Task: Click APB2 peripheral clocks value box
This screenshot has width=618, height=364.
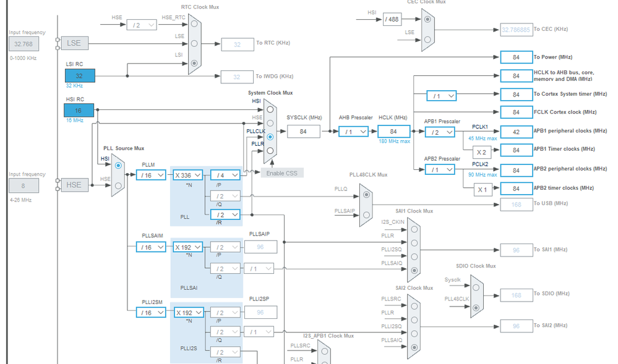Action: pos(517,170)
